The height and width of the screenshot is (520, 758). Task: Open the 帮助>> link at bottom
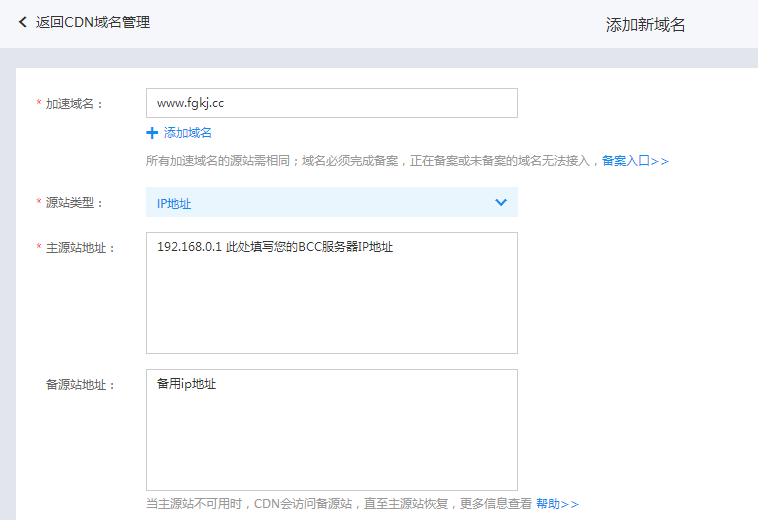(x=557, y=504)
